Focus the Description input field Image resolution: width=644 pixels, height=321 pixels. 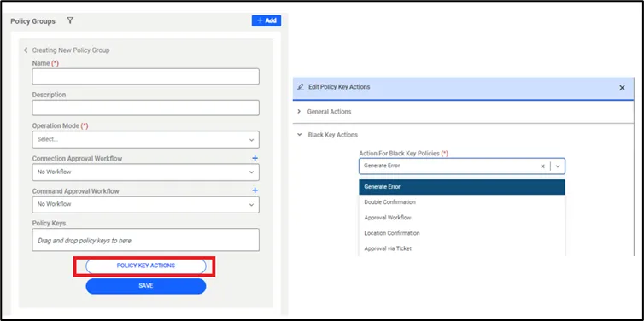tap(145, 108)
